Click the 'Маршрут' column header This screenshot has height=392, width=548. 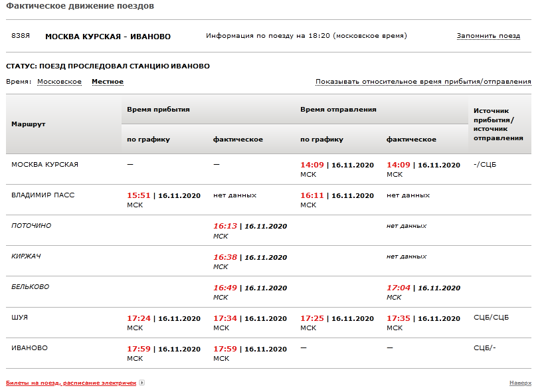pos(29,124)
